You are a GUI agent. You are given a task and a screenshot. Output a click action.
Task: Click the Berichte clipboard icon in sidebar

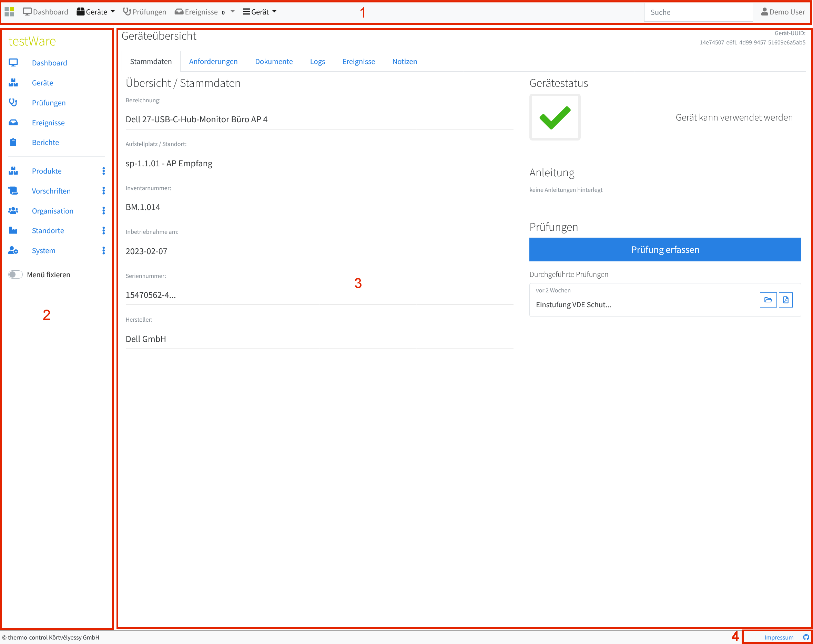tap(13, 143)
